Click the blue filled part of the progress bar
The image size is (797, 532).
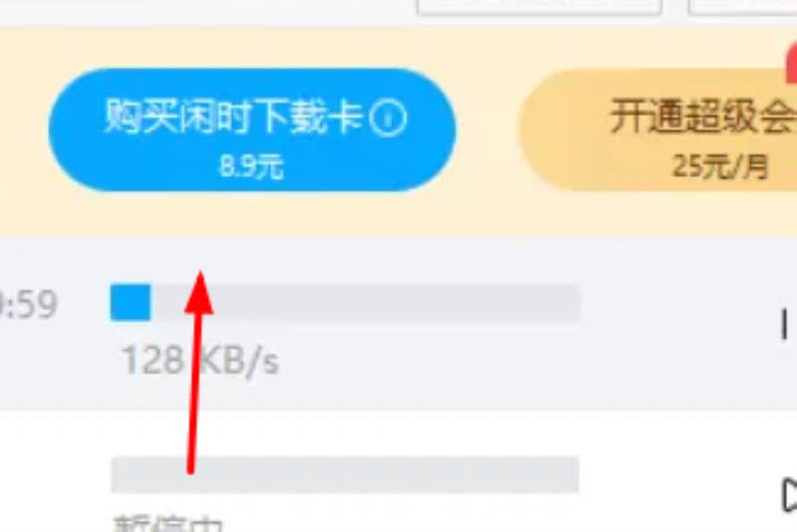click(x=131, y=302)
